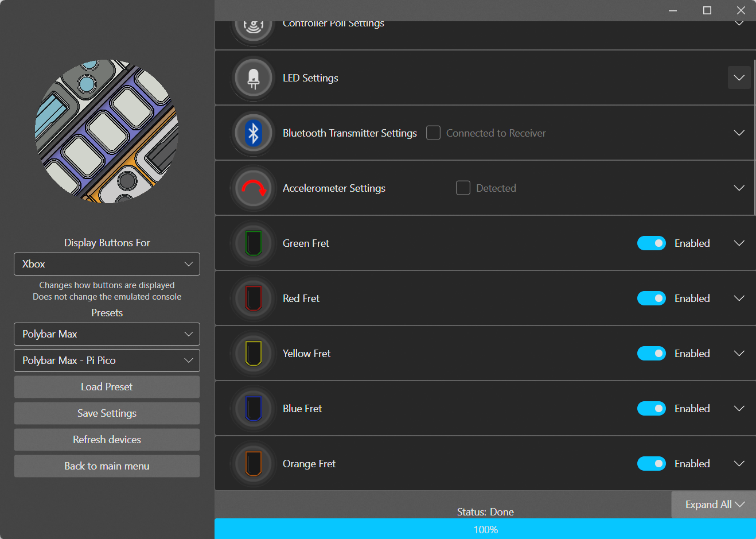Screen dimensions: 756x539
Task: Expand the LED Settings section chevron
Action: pos(739,78)
